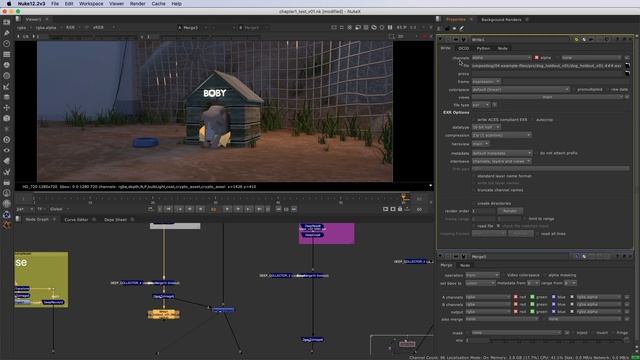Image resolution: width=640 pixels, height=360 pixels.
Task: Open the interleave dropdown
Action: tap(502, 161)
